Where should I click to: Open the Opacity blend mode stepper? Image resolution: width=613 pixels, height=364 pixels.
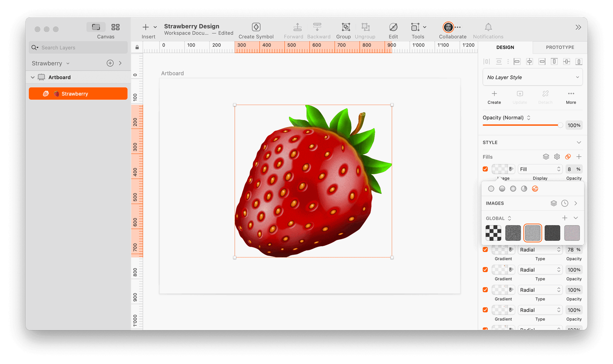[x=529, y=118]
